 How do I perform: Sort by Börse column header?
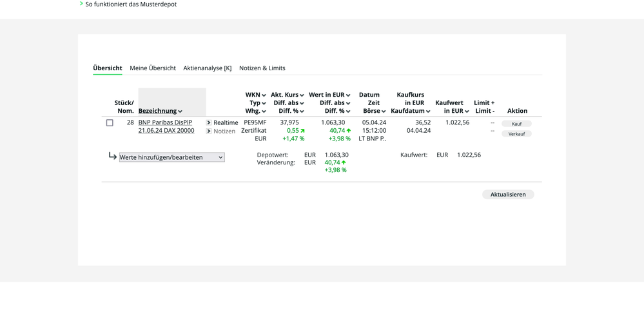pos(374,111)
